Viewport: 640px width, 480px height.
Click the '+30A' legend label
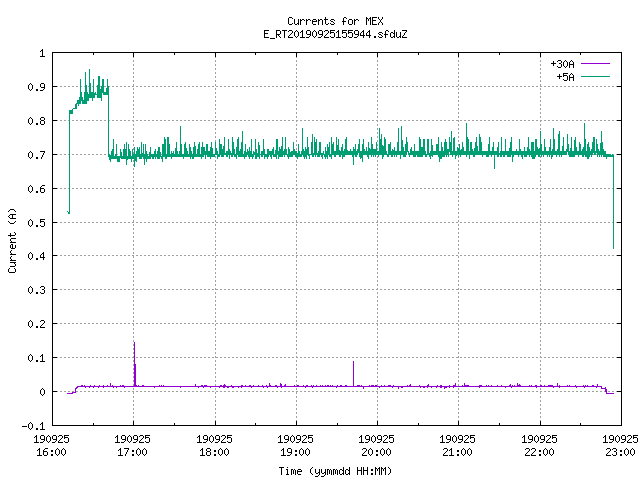pos(562,64)
